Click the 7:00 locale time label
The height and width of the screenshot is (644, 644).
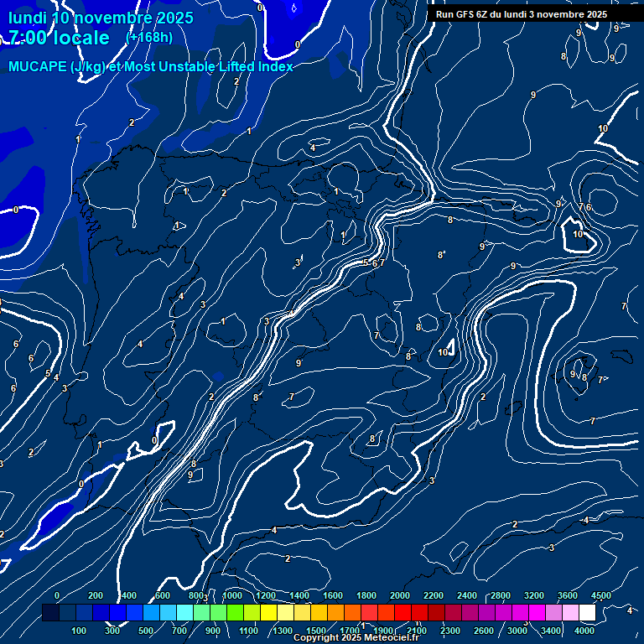click(x=59, y=38)
